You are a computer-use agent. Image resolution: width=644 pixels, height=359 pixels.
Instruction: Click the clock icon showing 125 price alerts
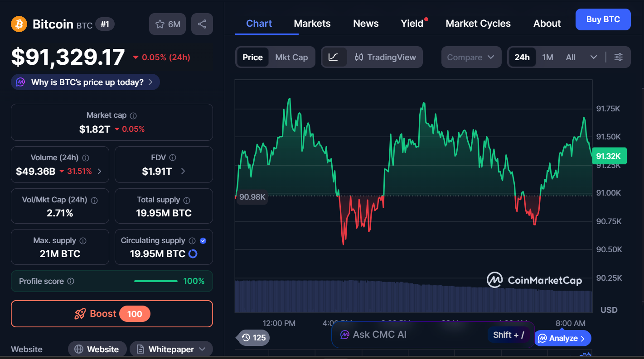coord(246,338)
